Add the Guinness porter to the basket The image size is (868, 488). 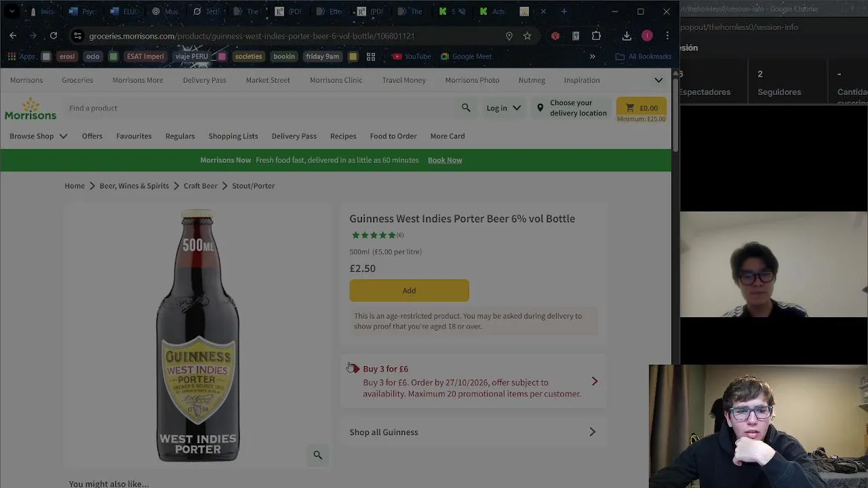click(409, 290)
